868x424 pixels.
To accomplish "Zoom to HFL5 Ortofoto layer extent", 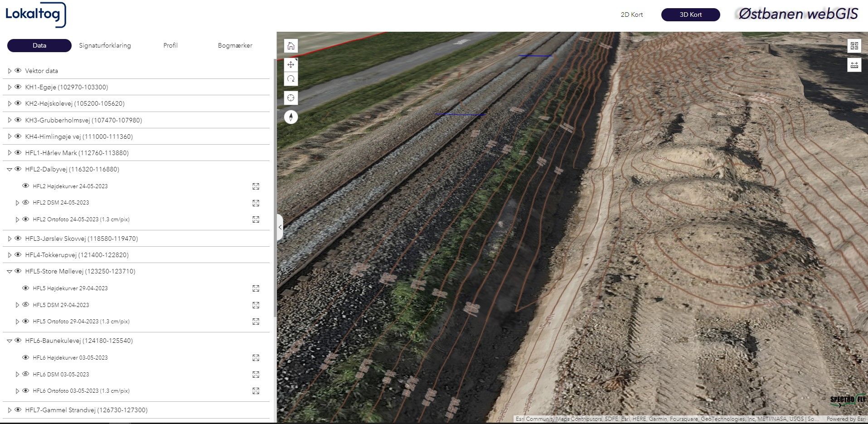I will tap(256, 322).
